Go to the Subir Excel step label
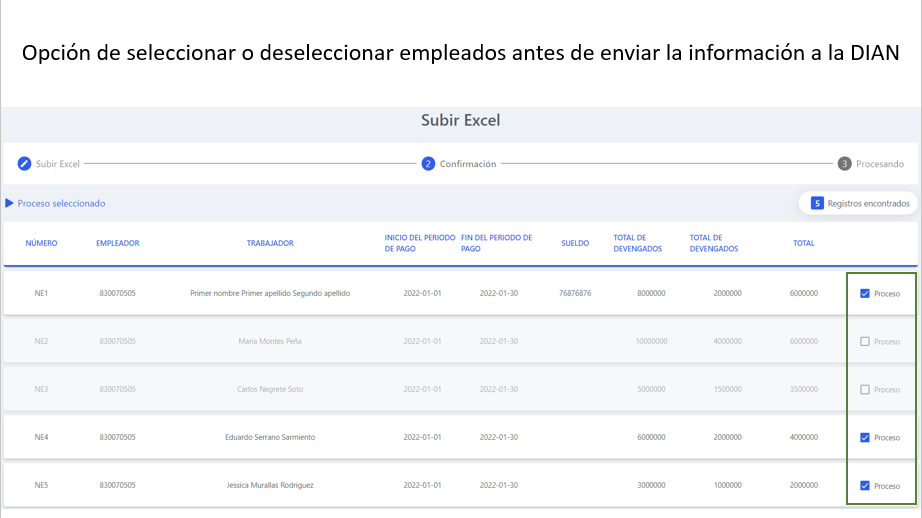The width and height of the screenshot is (922, 518). pos(58,164)
